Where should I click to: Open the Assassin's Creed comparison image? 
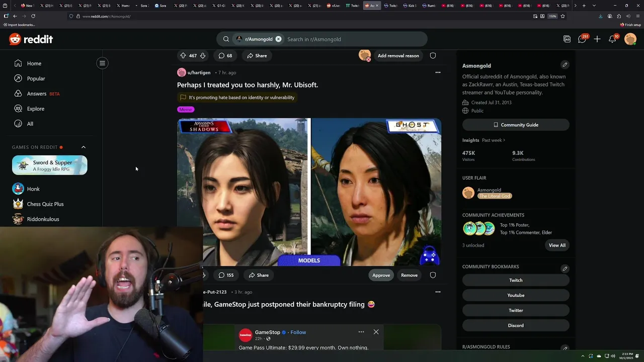[309, 192]
